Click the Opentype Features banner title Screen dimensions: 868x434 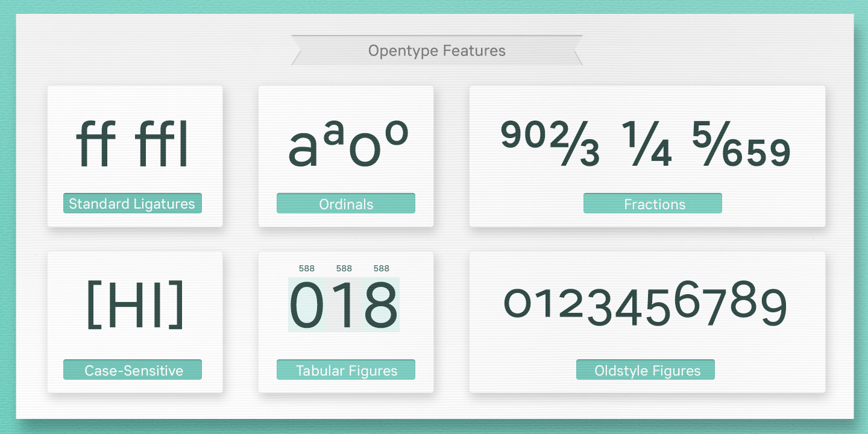click(x=436, y=51)
